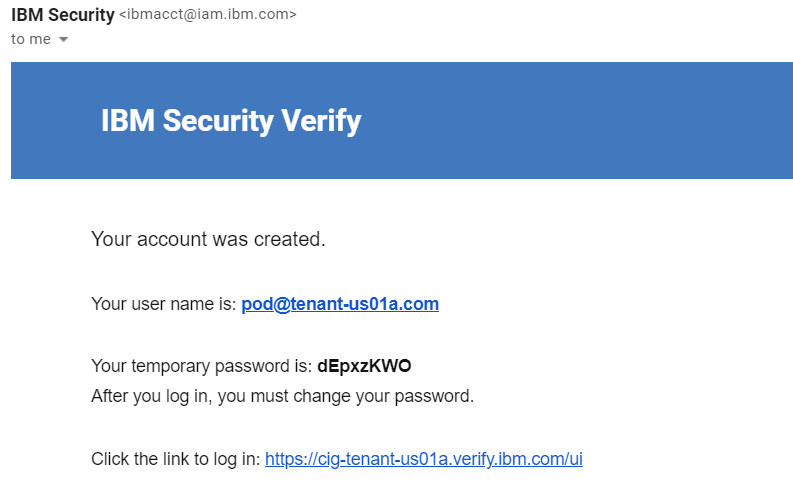Expand recipient details arrow beside "to me"
This screenshot has width=793, height=497.
pos(63,39)
